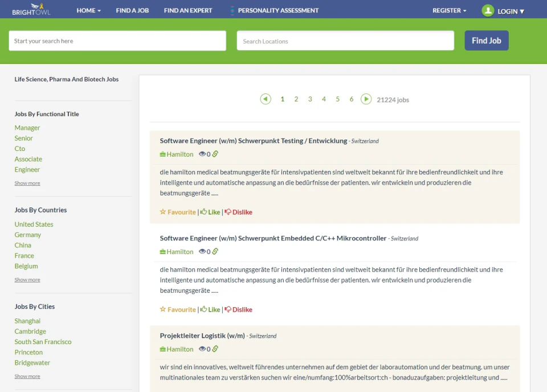Show more Jobs By Countries
Screen dimensions: 547x392
tap(27, 279)
